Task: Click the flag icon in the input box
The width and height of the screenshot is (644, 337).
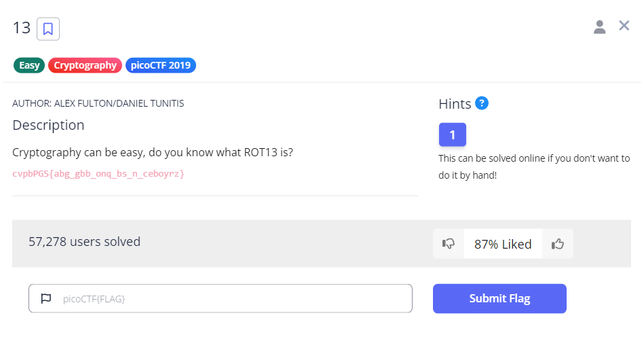Action: pos(46,298)
